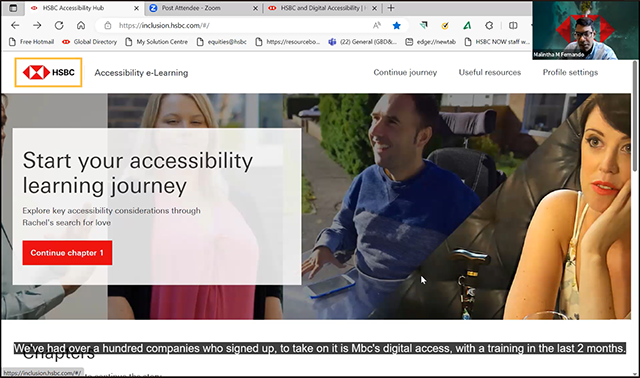Open the (22) General Teams bookmark

[363, 42]
